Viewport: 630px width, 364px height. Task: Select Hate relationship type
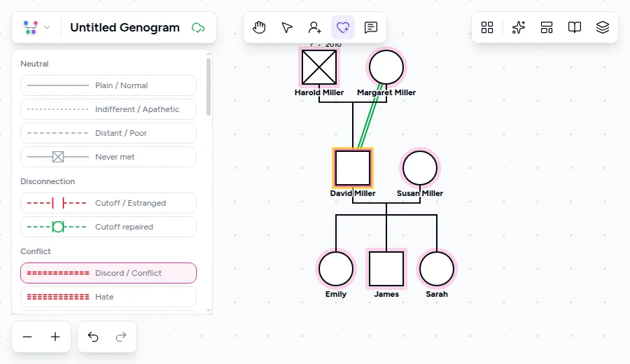point(108,297)
